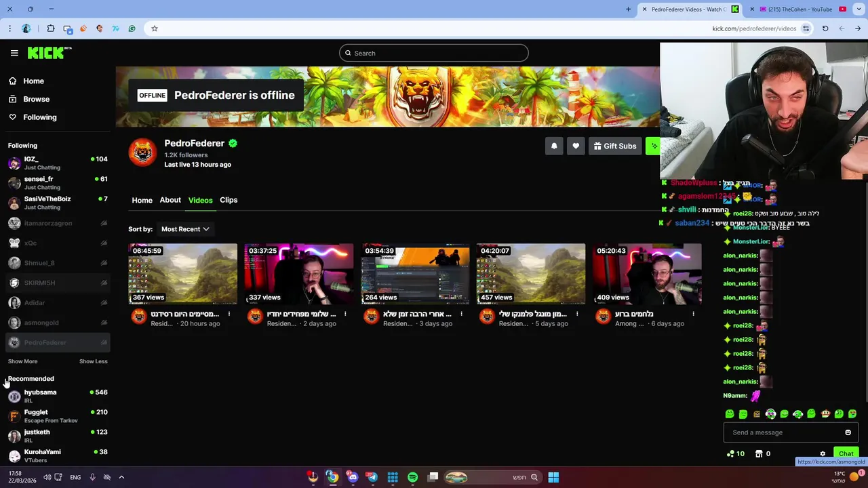Open Following in the sidebar
The height and width of the screenshot is (488, 868).
40,117
